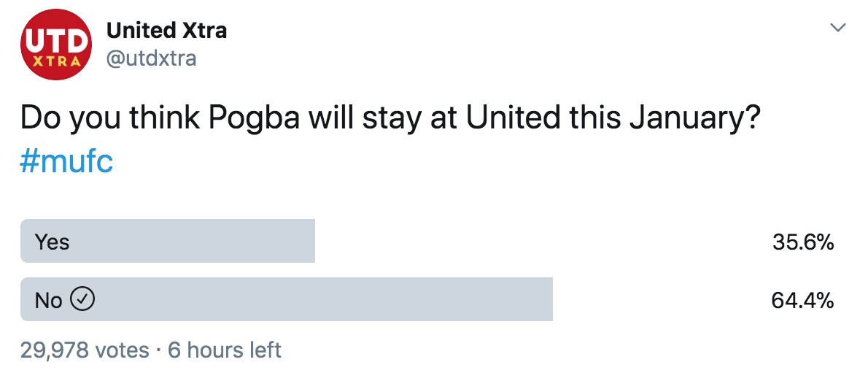This screenshot has width=868, height=381.
Task: Click the 35.6% result value
Action: coord(803,242)
